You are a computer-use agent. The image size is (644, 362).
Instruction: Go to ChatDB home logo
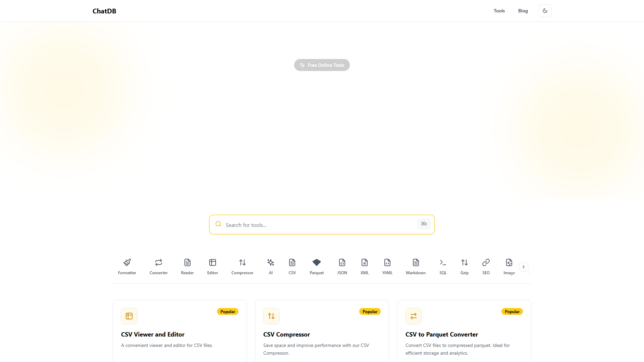[104, 11]
